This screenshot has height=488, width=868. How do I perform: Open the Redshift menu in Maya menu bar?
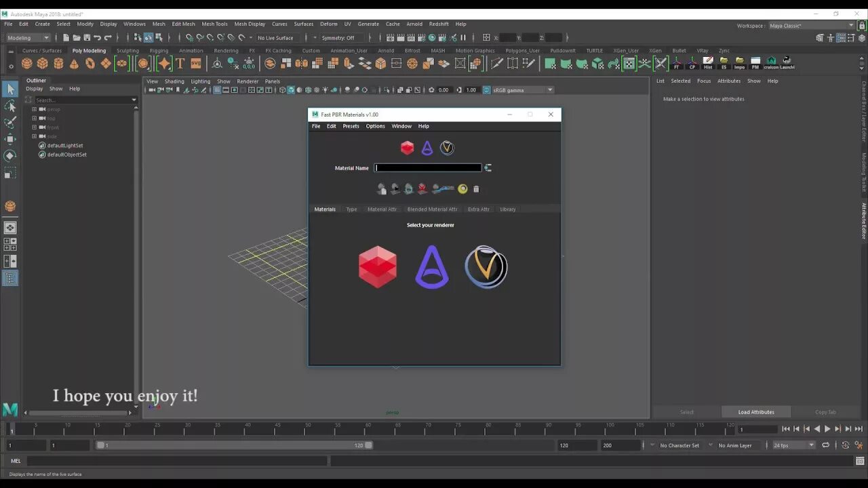click(439, 24)
